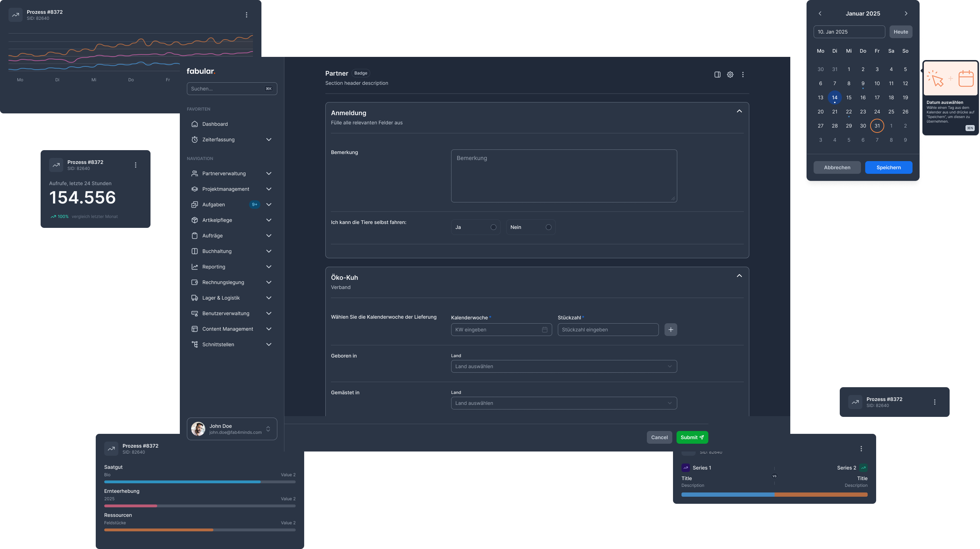
Task: Open Aufgaben menu item
Action: (232, 205)
